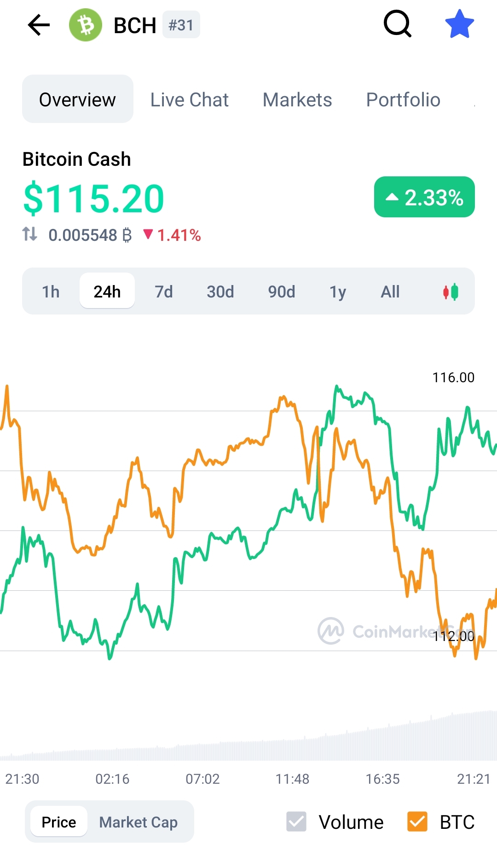
Task: Switch chart to Market Cap
Action: point(139,822)
